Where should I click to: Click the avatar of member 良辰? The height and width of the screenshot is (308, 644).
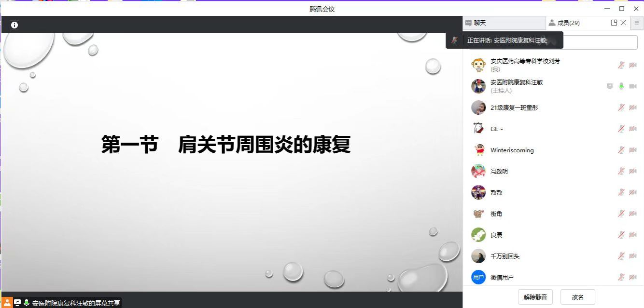click(x=478, y=235)
